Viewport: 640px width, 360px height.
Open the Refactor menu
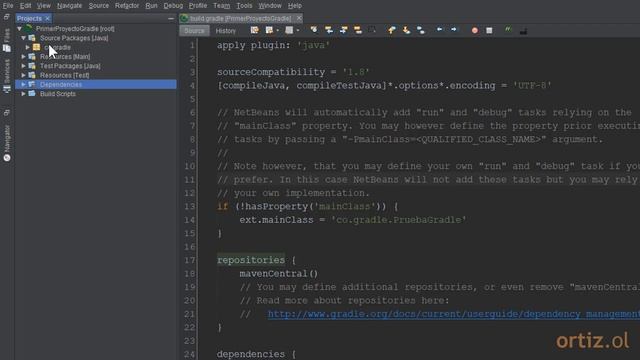[x=127, y=6]
